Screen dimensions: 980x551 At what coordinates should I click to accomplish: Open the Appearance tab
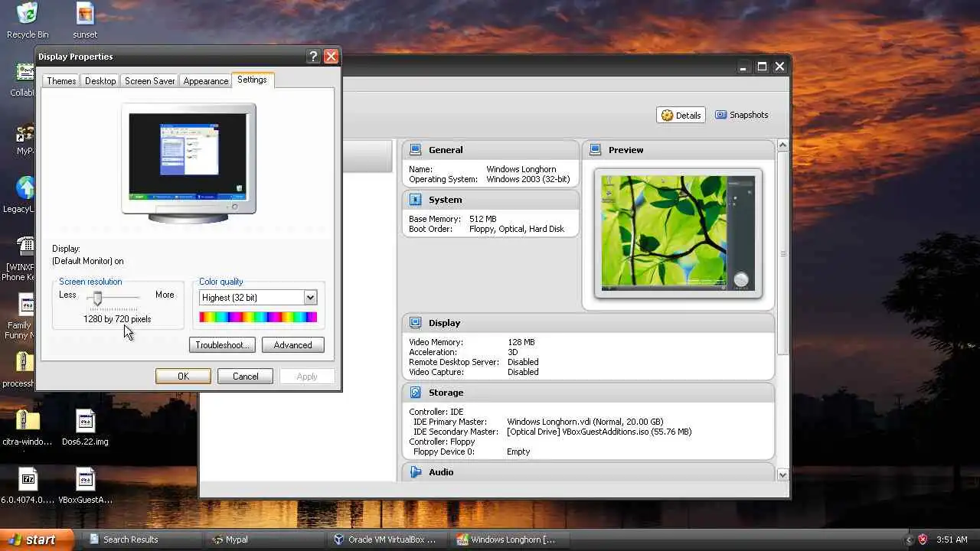pyautogui.click(x=206, y=80)
